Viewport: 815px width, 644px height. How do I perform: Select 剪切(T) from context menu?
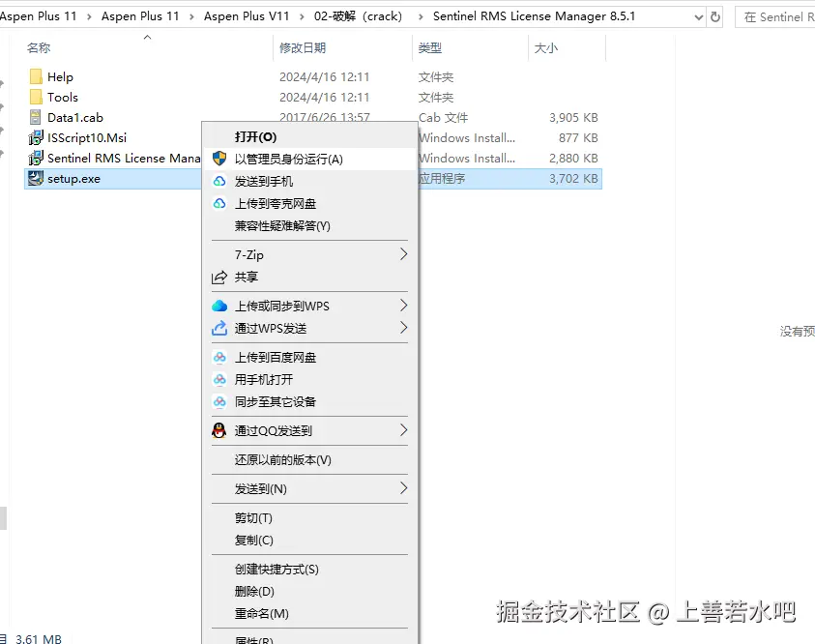[x=309, y=518]
